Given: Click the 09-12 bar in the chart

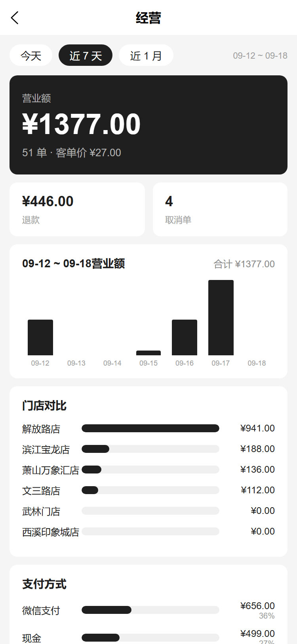Looking at the screenshot, I should click(x=40, y=337).
